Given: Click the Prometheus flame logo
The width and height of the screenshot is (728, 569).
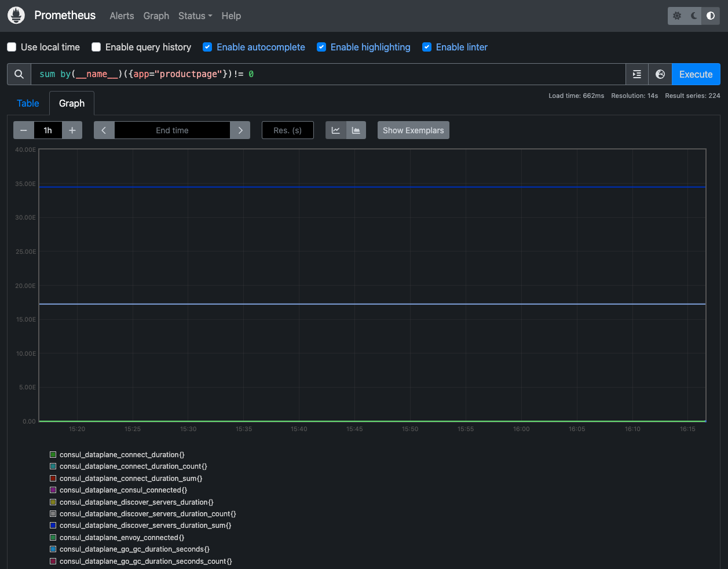Looking at the screenshot, I should (16, 16).
